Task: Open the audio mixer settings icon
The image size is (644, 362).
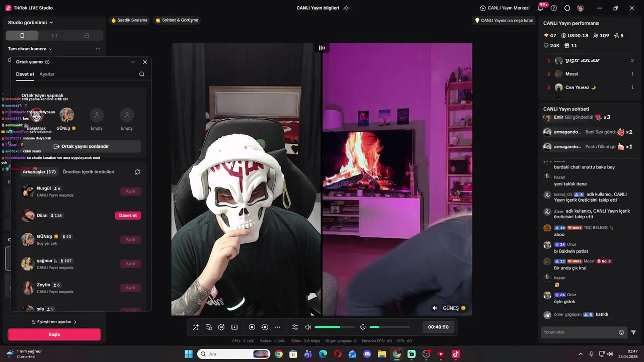Action: pyautogui.click(x=295, y=327)
